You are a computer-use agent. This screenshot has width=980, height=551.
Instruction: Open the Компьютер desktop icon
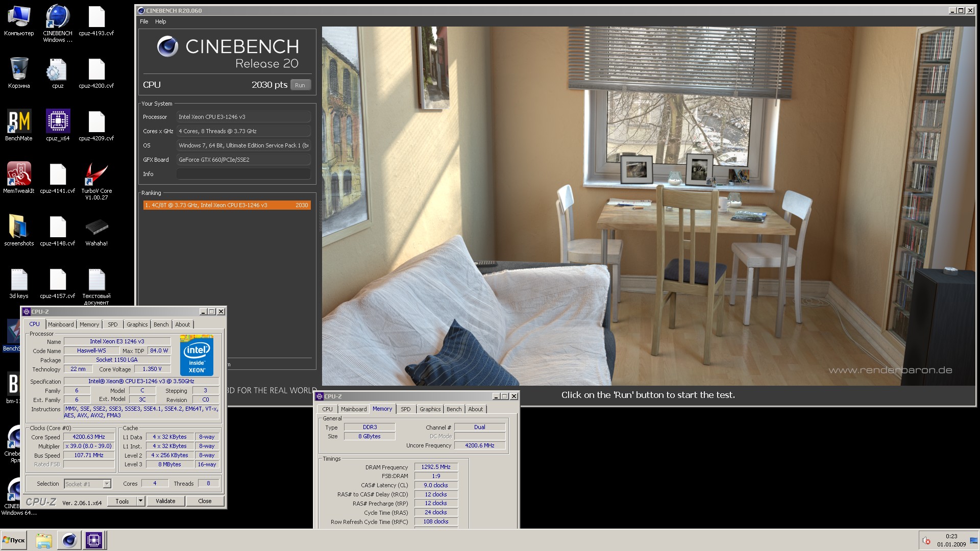19,21
